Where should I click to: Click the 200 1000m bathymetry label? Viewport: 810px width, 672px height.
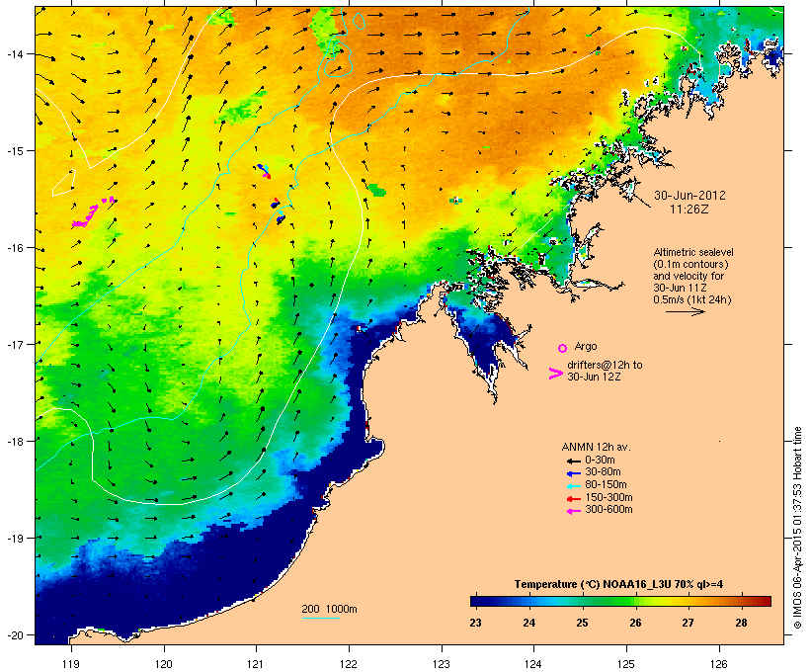coord(329,609)
